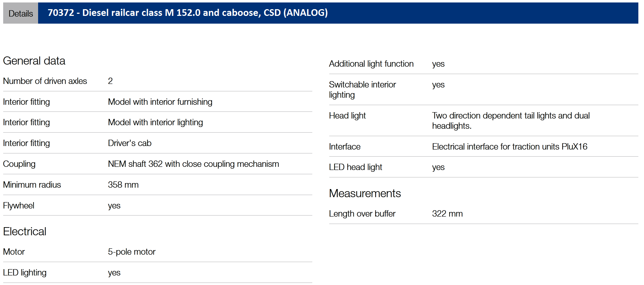Viewport: 644px width, 285px height.
Task: Select the 358 mm minimum radius value
Action: [x=123, y=185]
